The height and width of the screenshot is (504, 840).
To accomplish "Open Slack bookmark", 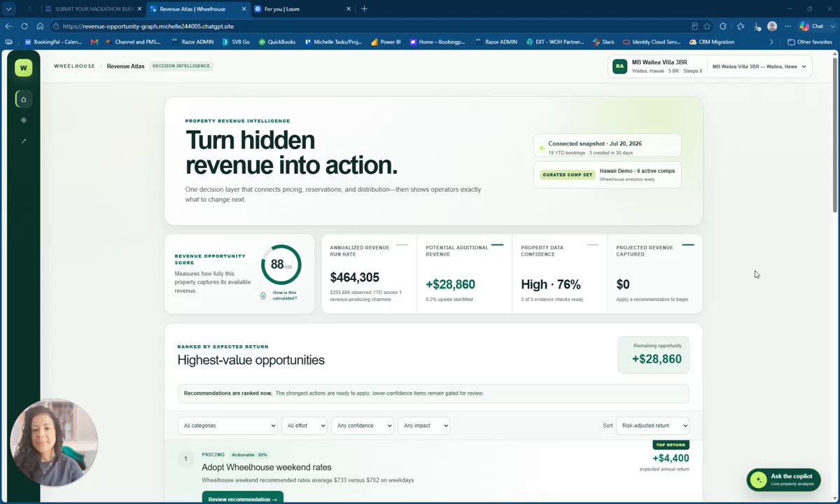I will [603, 42].
